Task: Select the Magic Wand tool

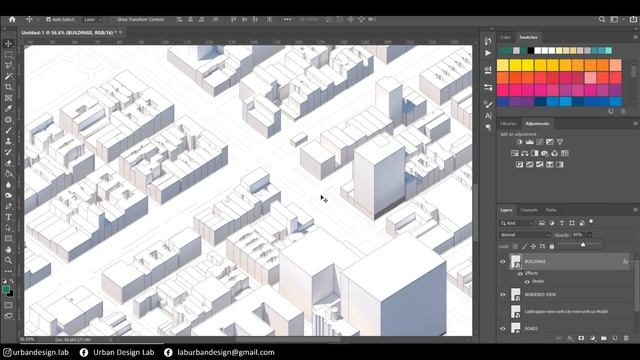Action: pos(8,76)
